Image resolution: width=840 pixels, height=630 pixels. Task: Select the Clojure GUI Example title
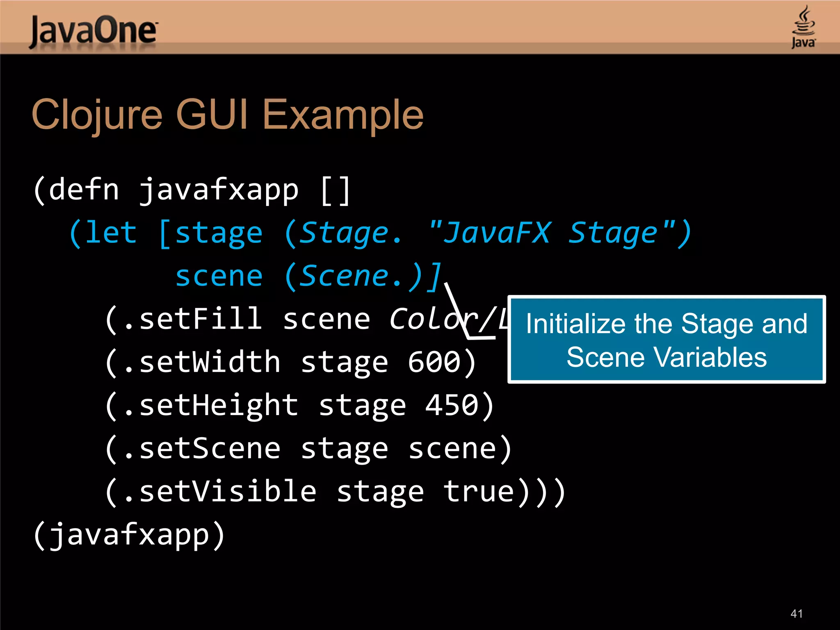coord(228,115)
